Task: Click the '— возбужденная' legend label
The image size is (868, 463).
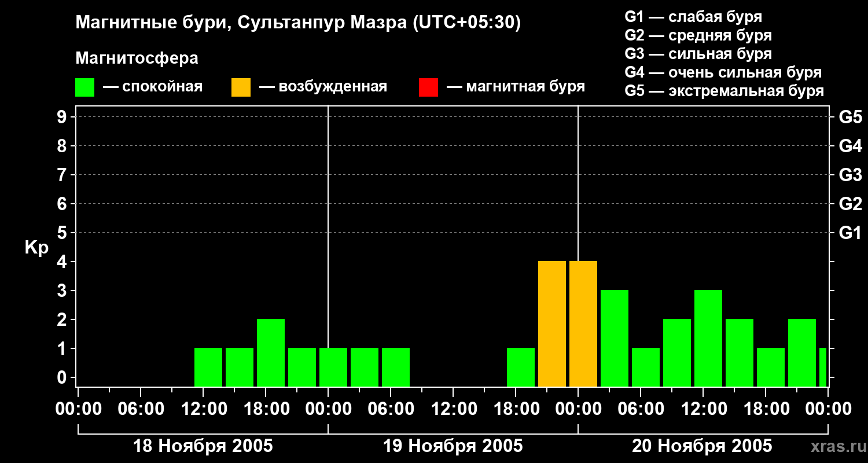Action: pos(323,87)
